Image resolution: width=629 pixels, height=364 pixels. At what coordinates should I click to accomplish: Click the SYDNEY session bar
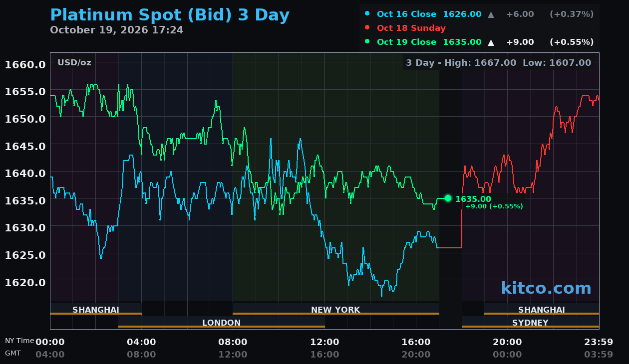[530, 323]
